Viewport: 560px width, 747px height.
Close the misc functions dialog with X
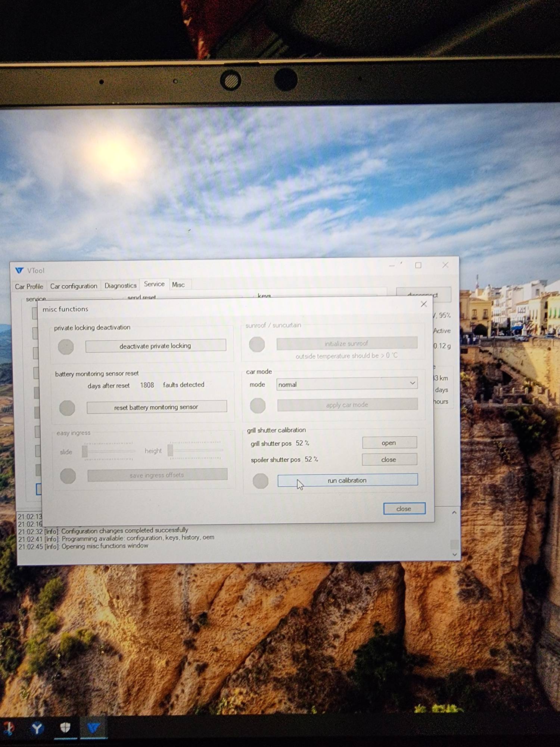point(423,304)
